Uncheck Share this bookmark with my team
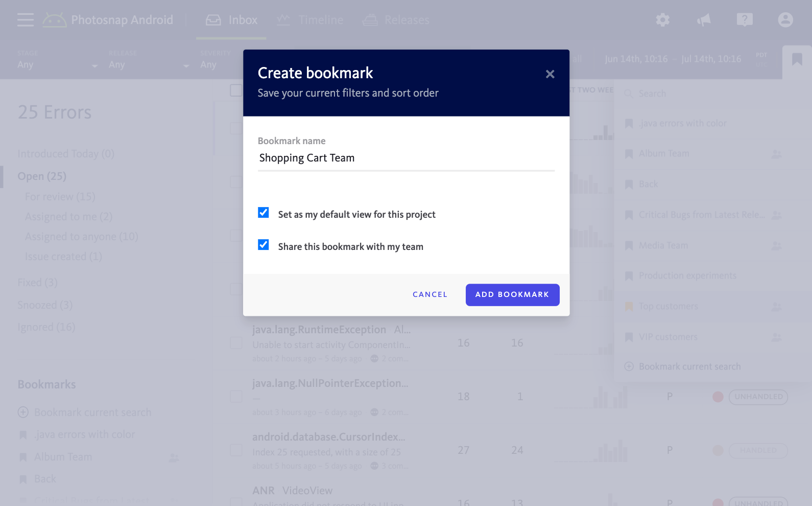812x506 pixels. click(x=264, y=245)
